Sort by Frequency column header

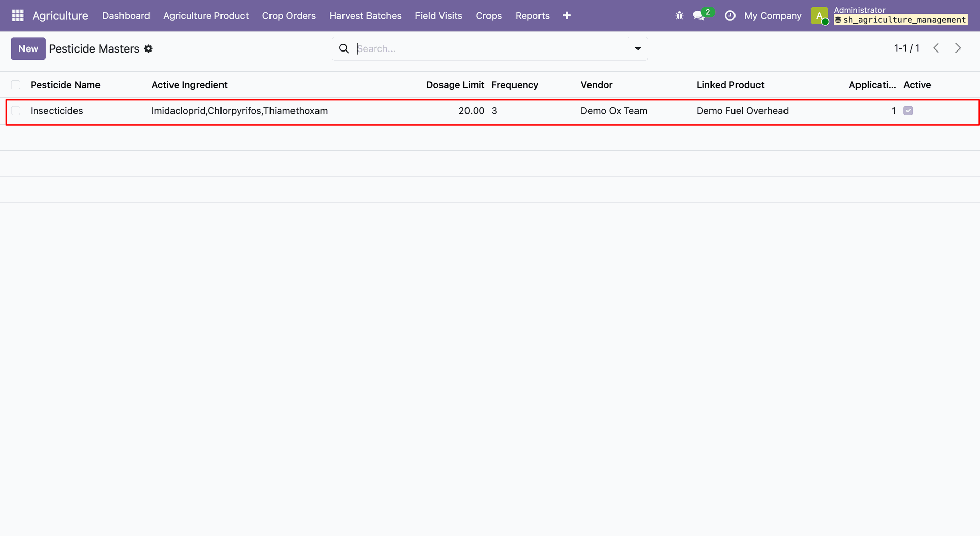(514, 85)
